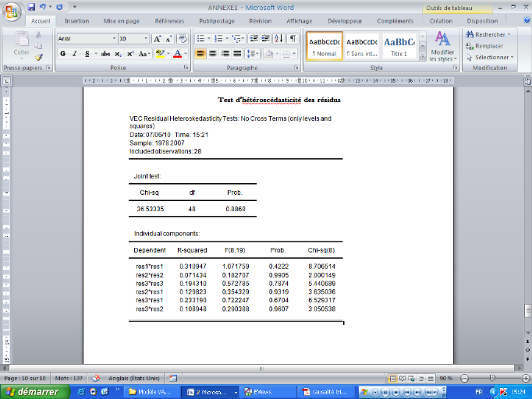The height and width of the screenshot is (399, 532).
Task: Toggle underline formatting
Action: 84,54
